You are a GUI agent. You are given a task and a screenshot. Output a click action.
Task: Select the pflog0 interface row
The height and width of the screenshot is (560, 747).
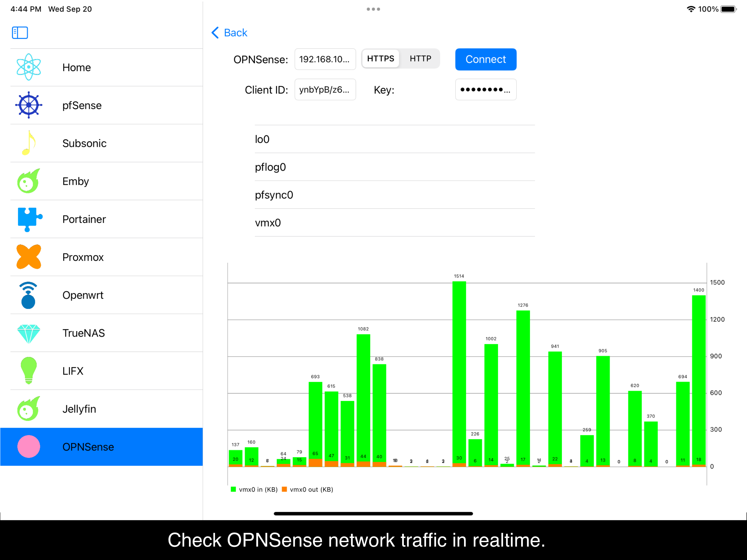395,167
